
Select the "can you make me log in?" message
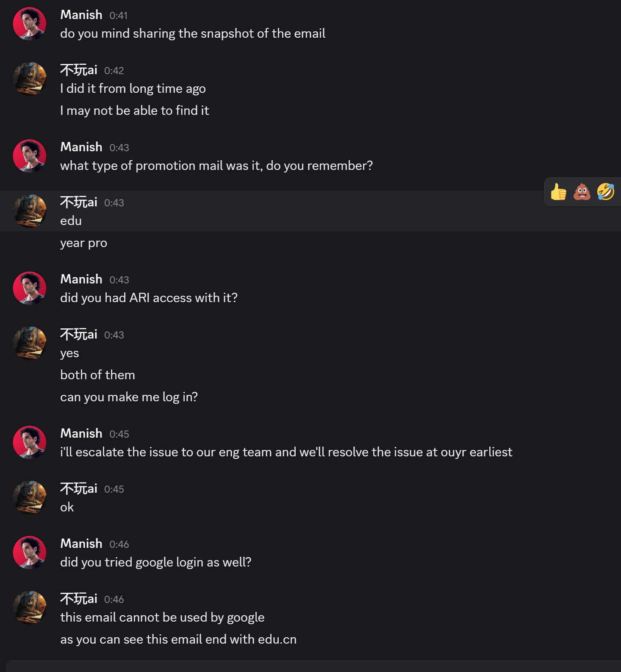pos(129,397)
